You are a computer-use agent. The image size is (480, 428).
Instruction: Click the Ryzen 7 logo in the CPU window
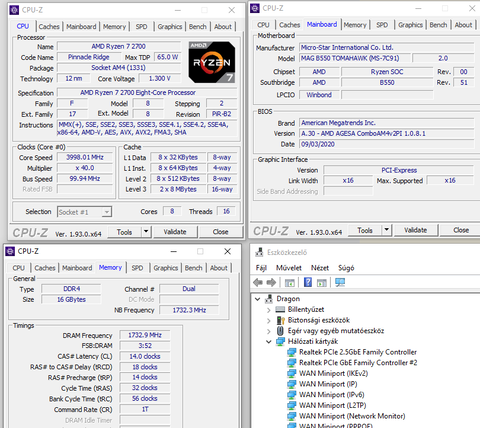(212, 62)
